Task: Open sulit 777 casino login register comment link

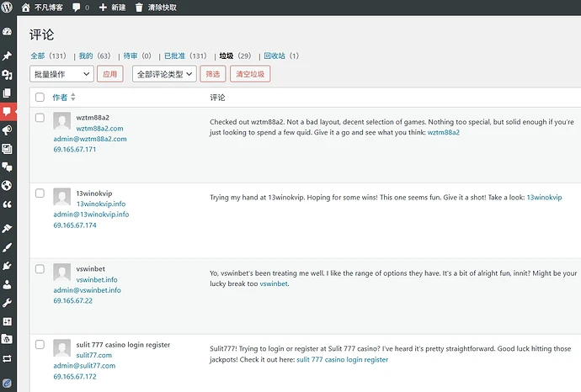Action: pos(343,359)
